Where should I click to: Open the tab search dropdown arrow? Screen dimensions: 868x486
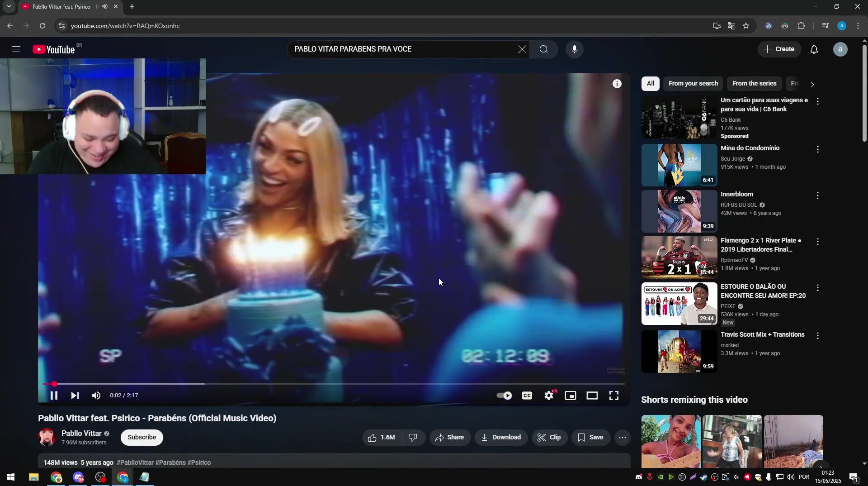[9, 7]
